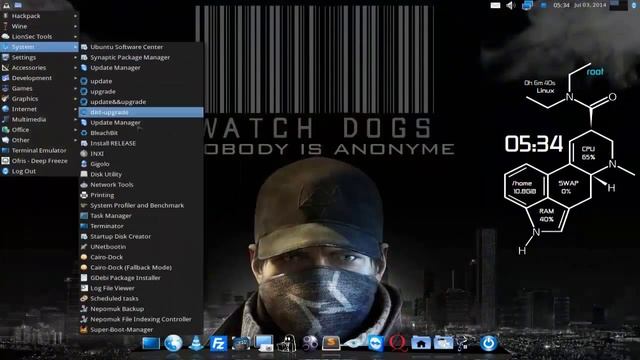
Task: Open TeamViewer from the dock
Action: point(376,343)
